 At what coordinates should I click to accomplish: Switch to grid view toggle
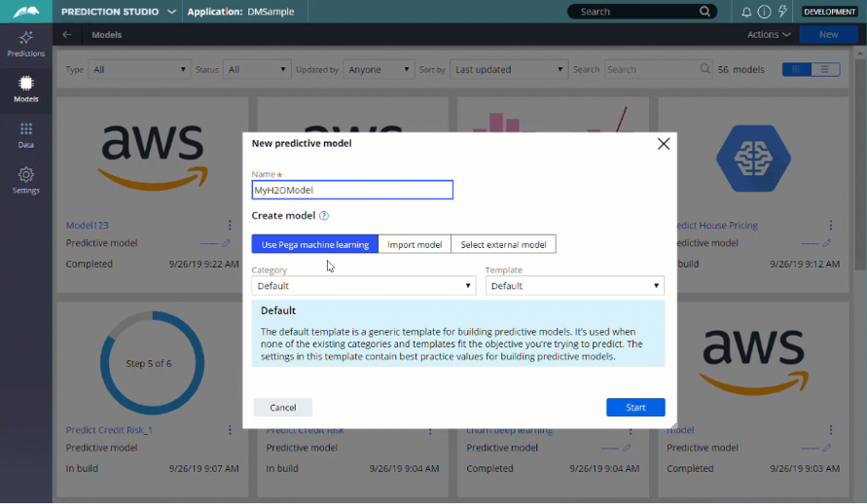(797, 70)
